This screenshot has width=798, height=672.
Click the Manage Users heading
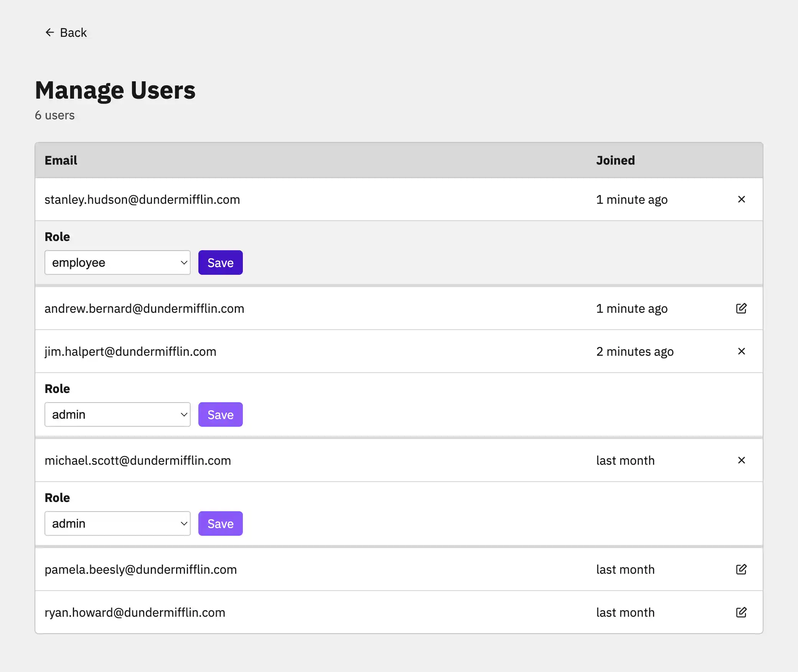[x=115, y=91]
